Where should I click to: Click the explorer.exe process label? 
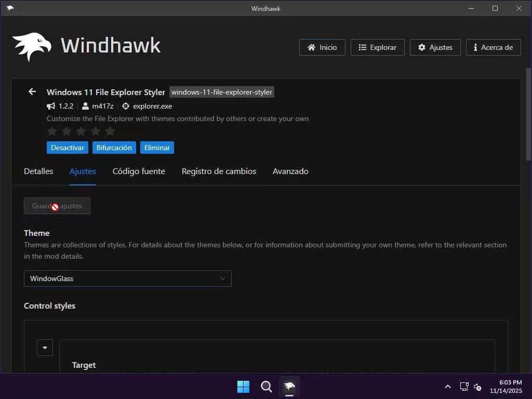pyautogui.click(x=152, y=106)
